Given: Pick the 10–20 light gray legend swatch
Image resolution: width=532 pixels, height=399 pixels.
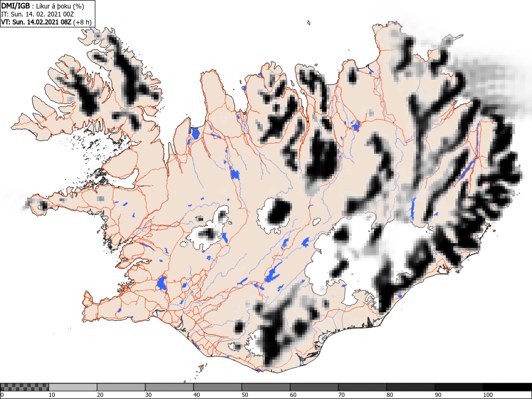Looking at the screenshot, I should 73,387.
